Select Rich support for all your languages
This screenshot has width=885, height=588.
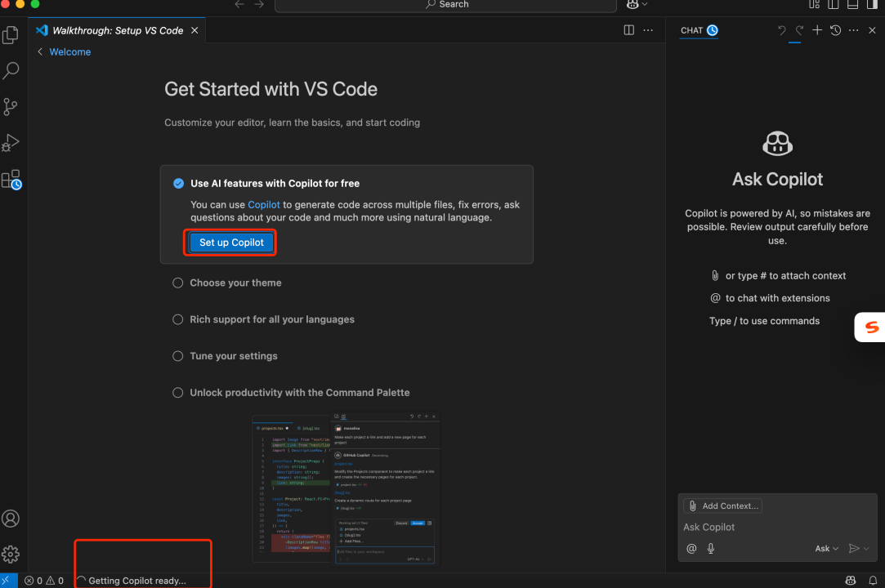272,319
